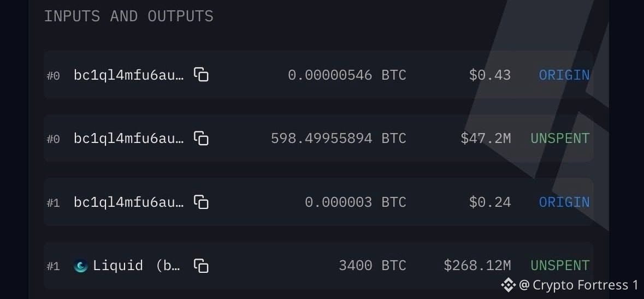Screen dimensions: 644x299
Task: Open bc1ql4mfu6au address in the $0.43 row
Action: pyautogui.click(x=128, y=75)
